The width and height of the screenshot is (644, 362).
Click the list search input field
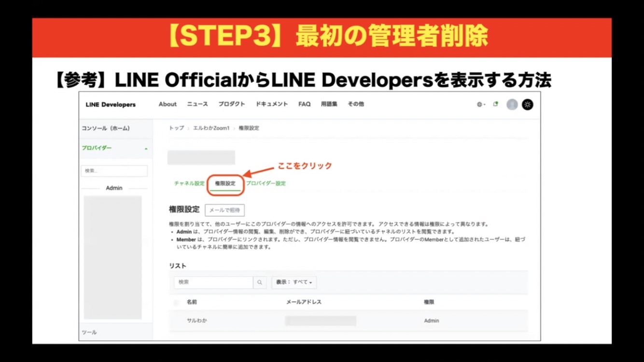pos(214,282)
